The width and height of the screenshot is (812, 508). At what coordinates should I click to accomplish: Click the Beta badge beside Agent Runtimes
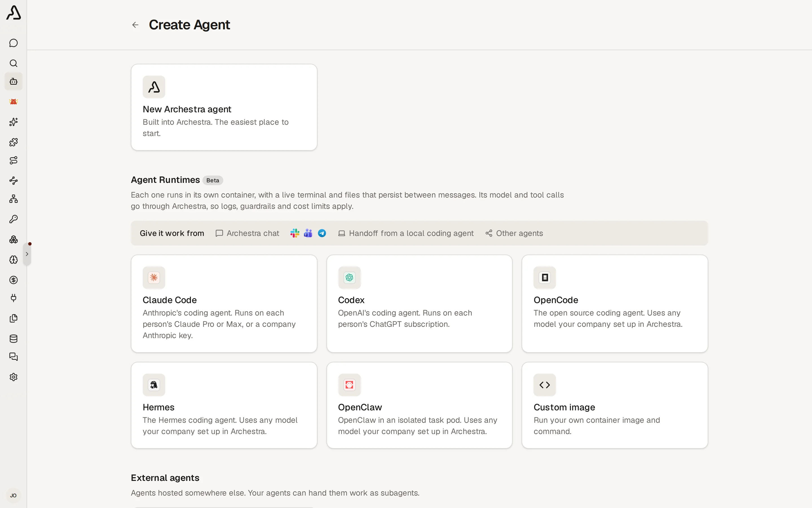pos(213,180)
